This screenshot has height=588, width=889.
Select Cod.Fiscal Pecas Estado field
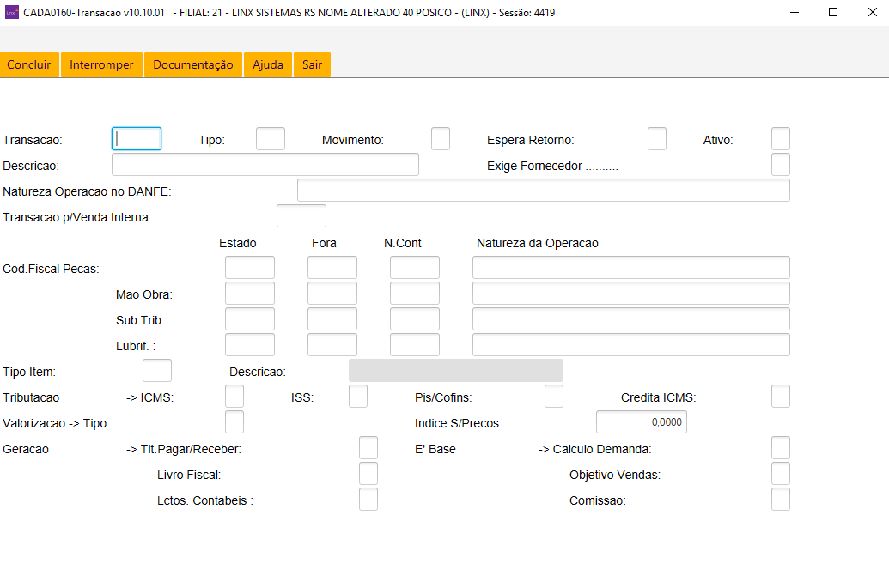(250, 268)
